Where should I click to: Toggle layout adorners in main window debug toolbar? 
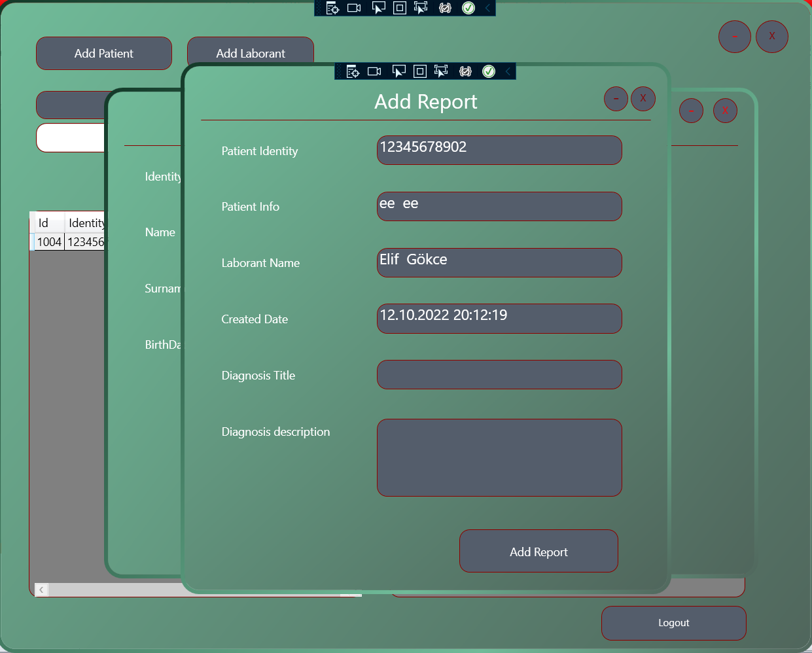click(400, 8)
